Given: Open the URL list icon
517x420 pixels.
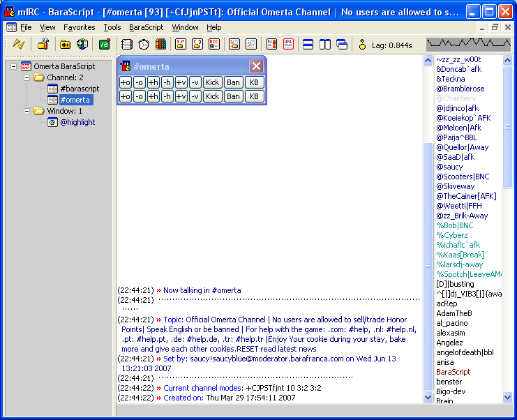Looking at the screenshot, I should [x=288, y=44].
